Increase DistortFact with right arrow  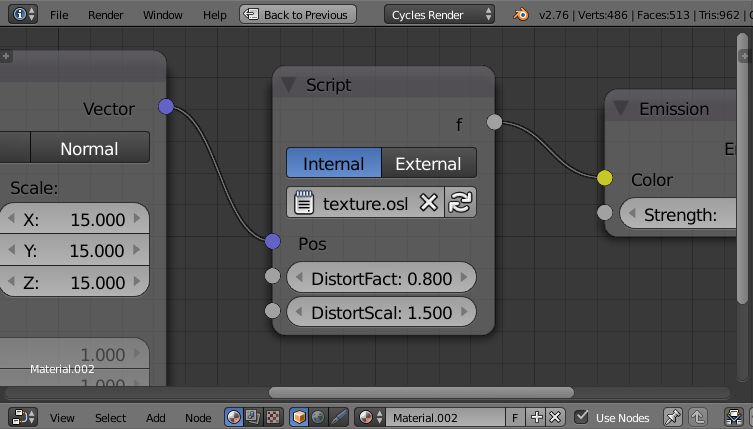pos(464,277)
